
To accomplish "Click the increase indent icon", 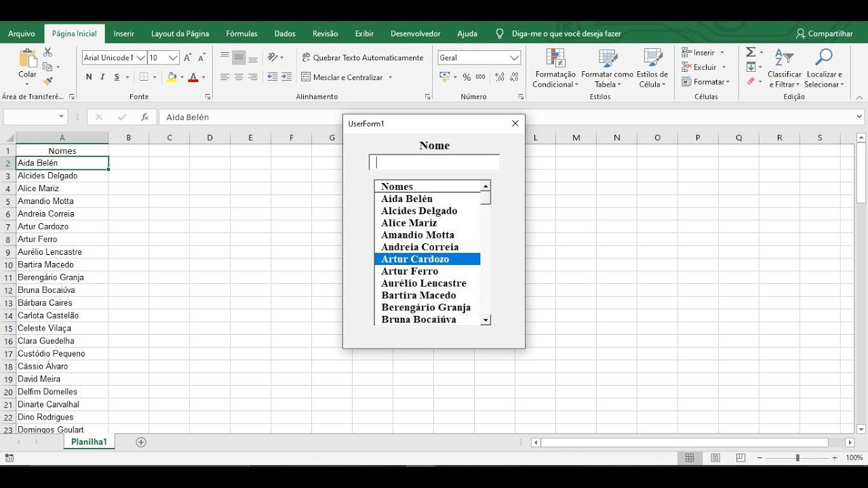I will pyautogui.click(x=286, y=77).
